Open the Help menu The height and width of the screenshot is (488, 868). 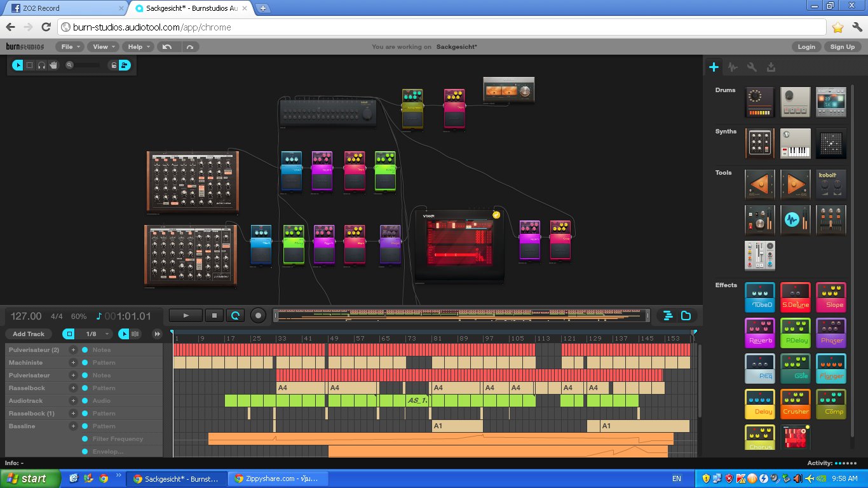coord(138,46)
